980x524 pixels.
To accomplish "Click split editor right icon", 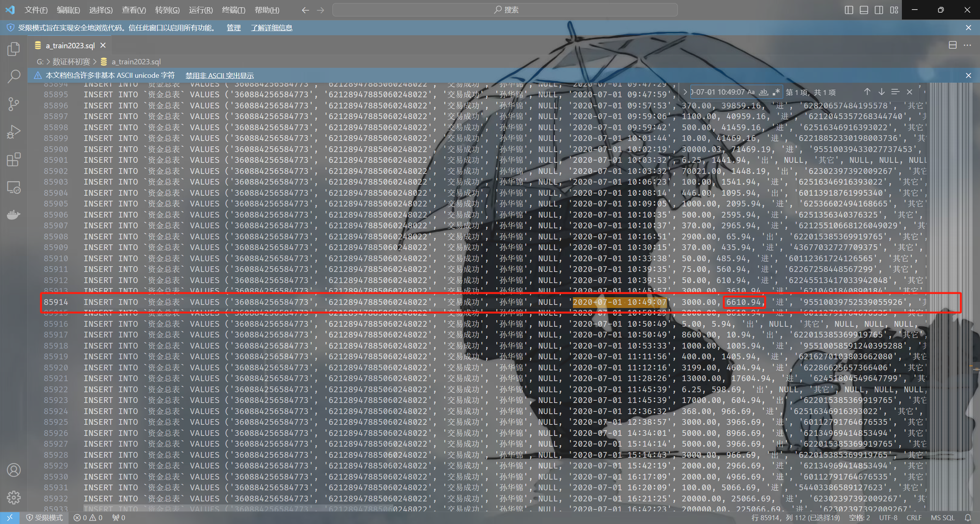I will pos(952,45).
